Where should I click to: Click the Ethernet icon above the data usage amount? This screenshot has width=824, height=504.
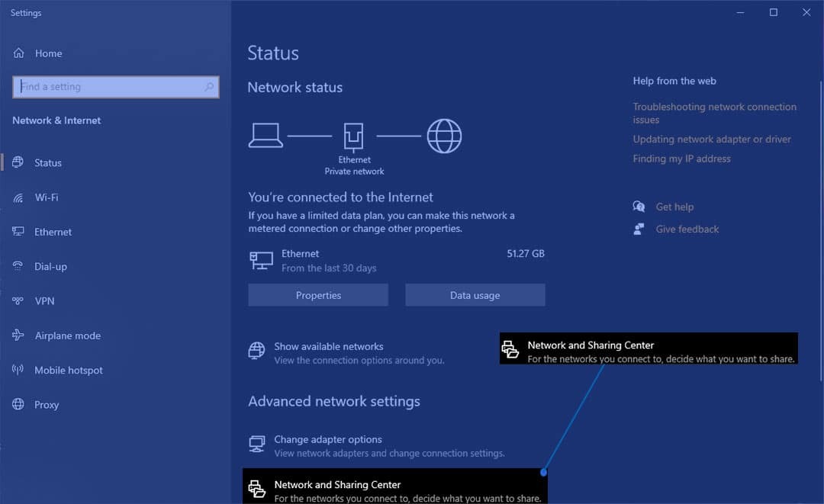(260, 259)
